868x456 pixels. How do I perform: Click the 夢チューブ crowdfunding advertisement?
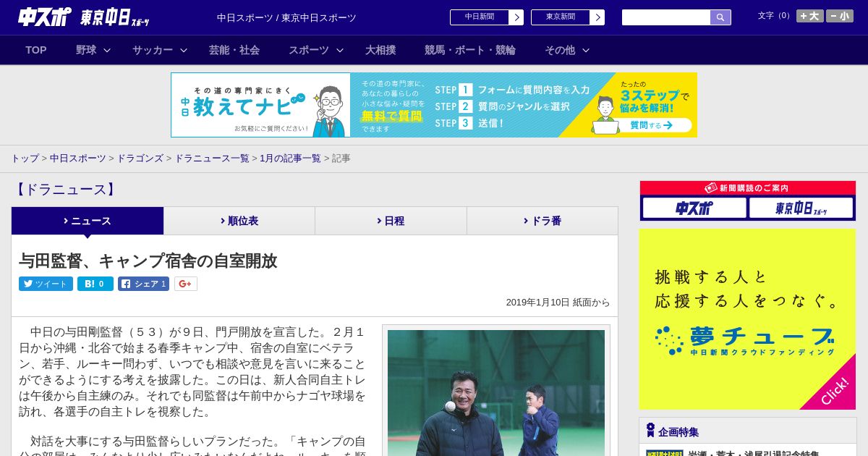(747, 319)
